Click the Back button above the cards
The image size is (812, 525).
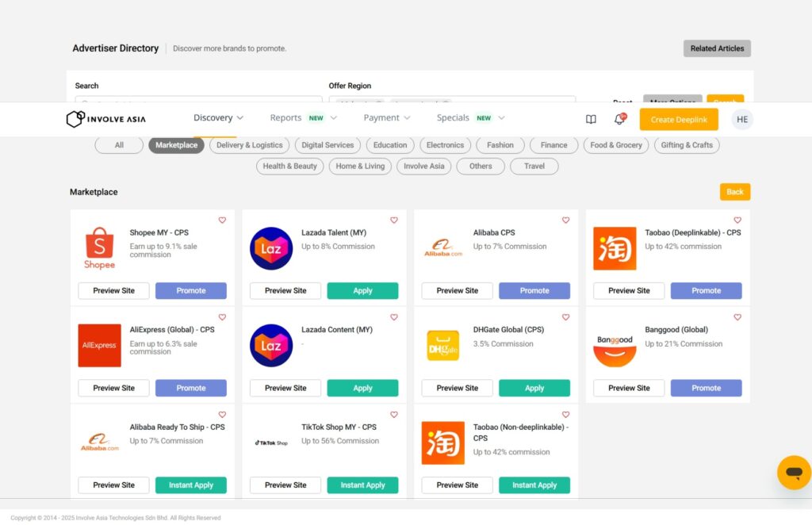pyautogui.click(x=734, y=191)
